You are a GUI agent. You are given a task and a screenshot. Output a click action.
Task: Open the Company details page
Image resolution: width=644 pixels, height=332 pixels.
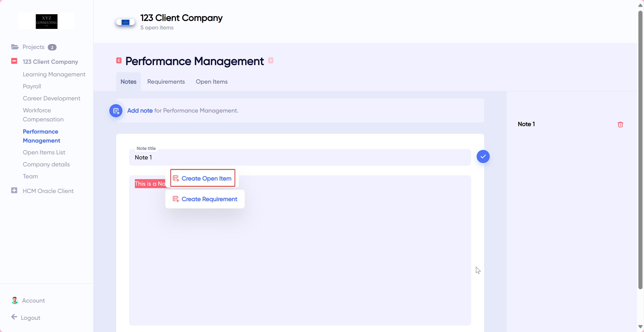[46, 164]
